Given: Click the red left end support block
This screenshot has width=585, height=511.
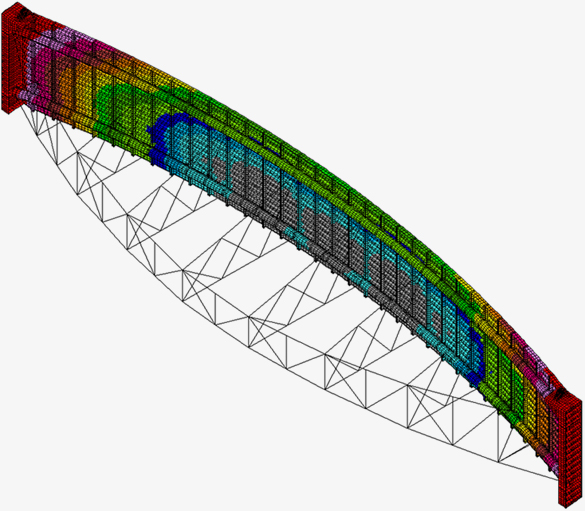Looking at the screenshot, I should (14, 56).
